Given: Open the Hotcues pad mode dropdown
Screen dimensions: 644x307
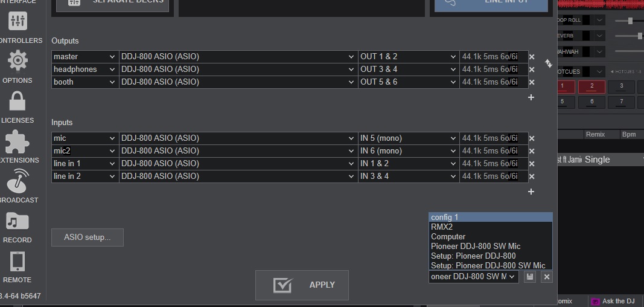Looking at the screenshot, I should (x=600, y=71).
